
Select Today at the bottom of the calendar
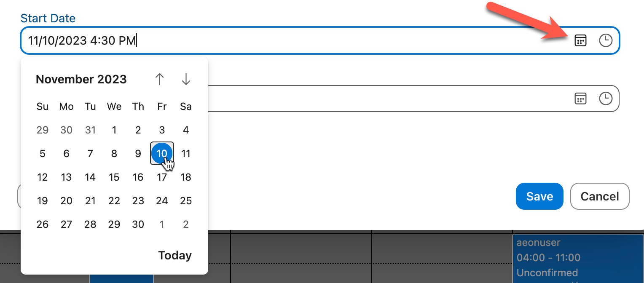[x=174, y=255]
